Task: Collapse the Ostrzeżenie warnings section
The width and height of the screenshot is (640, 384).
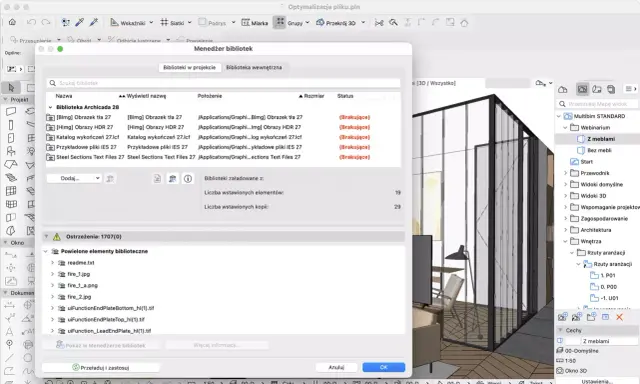Action: [x=47, y=237]
